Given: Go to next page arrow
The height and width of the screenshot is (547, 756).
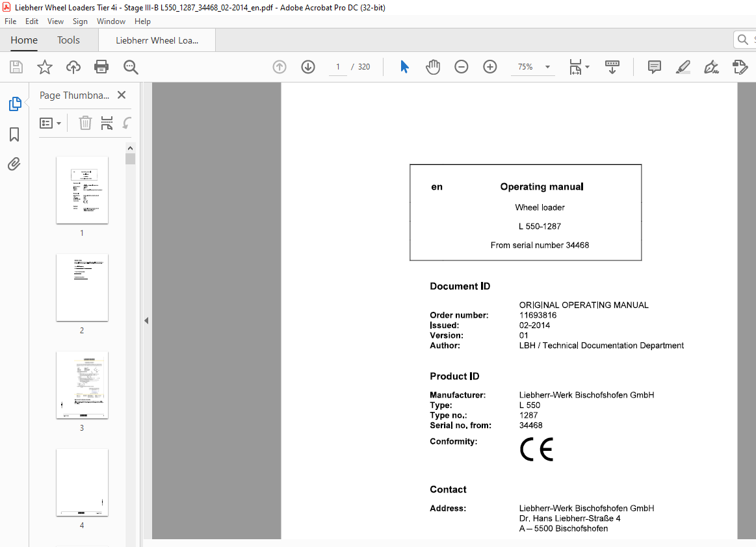Looking at the screenshot, I should [308, 67].
